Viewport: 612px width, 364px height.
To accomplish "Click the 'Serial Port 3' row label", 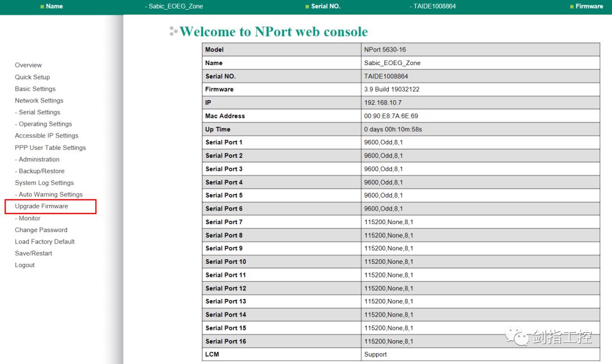I will click(224, 169).
